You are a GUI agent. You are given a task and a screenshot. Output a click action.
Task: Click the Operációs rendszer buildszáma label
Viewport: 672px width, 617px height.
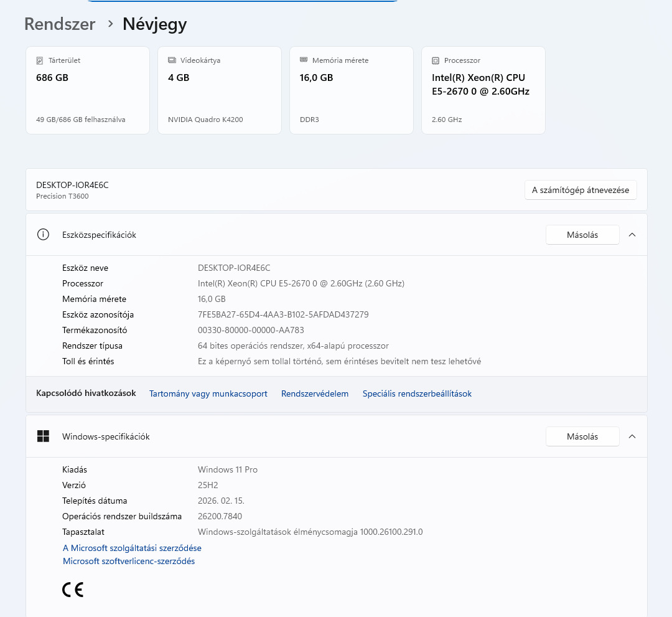122,516
